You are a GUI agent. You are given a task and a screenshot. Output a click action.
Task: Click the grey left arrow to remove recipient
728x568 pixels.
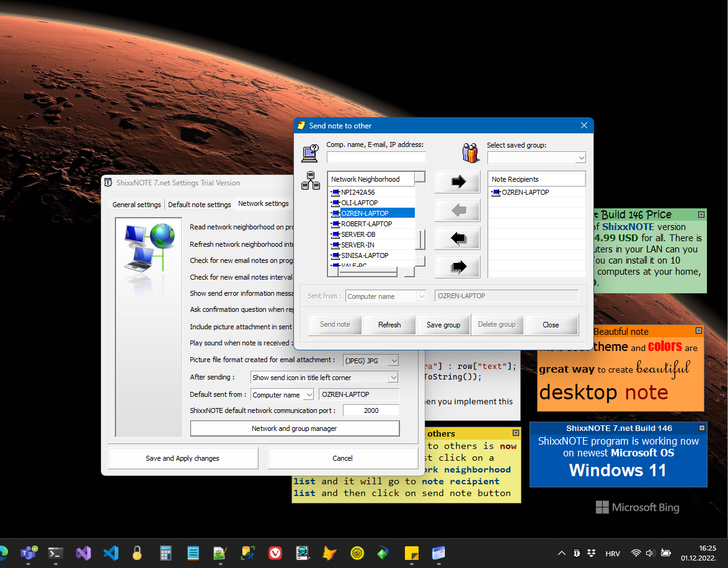click(457, 210)
